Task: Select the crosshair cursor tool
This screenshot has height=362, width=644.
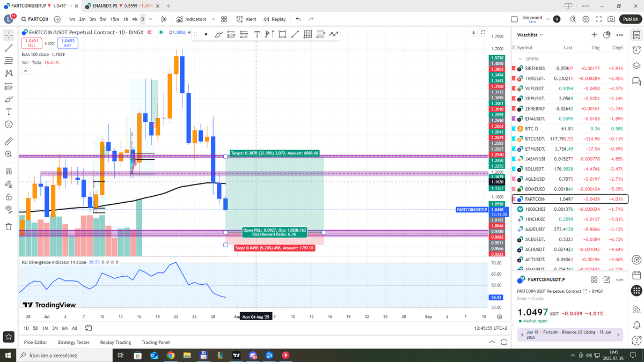Action: 9,36
